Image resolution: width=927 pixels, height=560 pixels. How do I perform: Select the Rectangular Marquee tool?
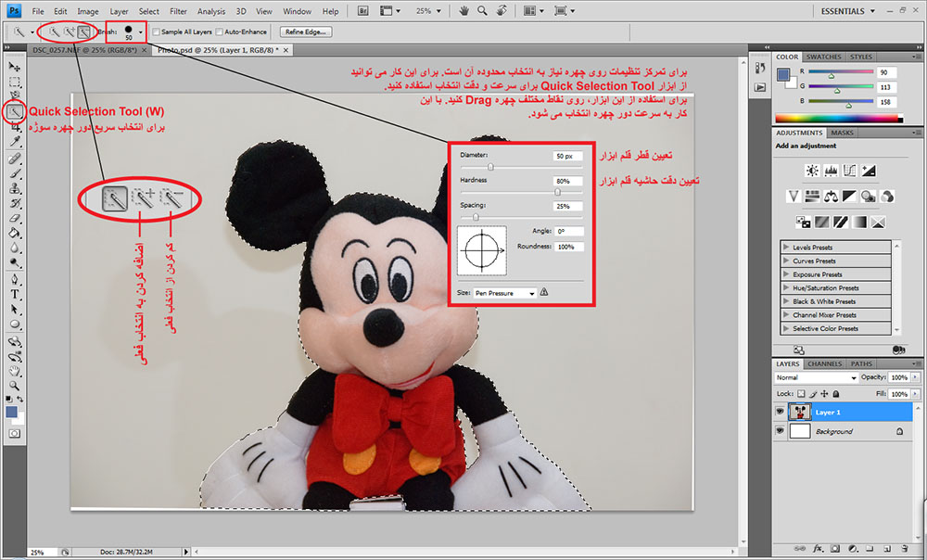[x=15, y=82]
